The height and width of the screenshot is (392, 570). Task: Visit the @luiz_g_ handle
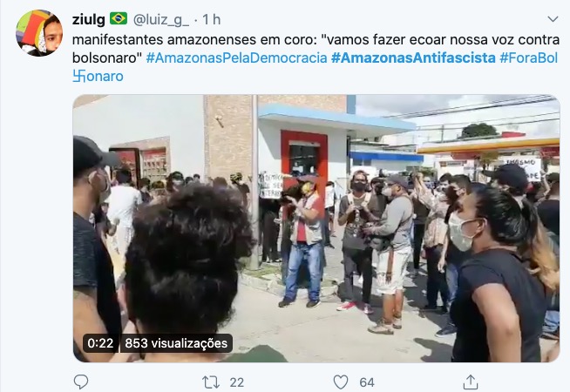point(161,20)
